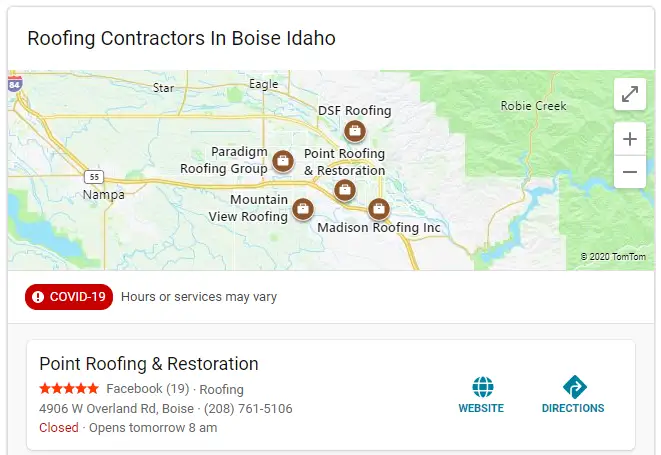Click the DIRECTIONS link label

point(573,408)
